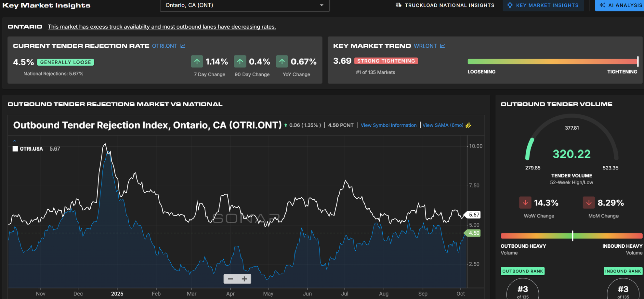The height and width of the screenshot is (299, 644).
Task: Click chart icon next to OTRI.ONT
Action: pos(183,46)
